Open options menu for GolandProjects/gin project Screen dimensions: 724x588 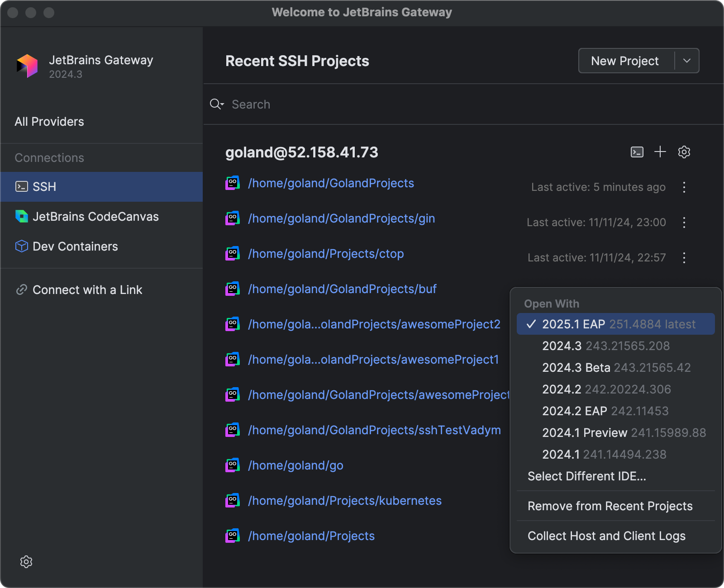(684, 223)
